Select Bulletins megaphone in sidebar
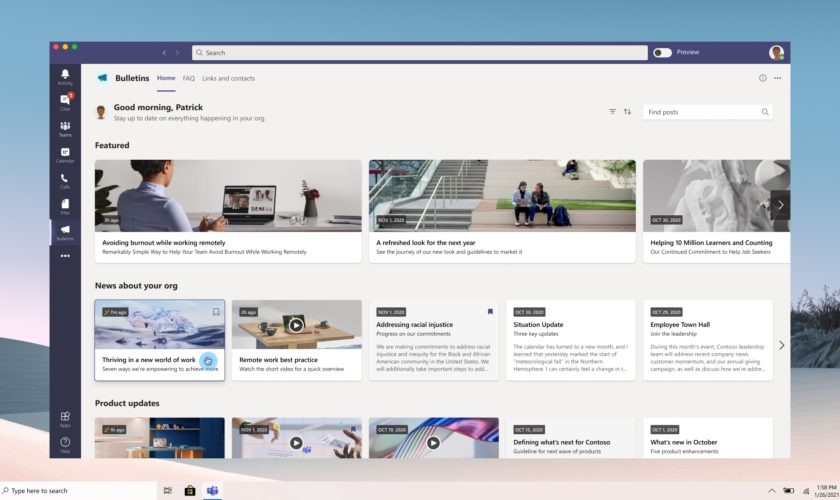This screenshot has height=500, width=840. (65, 232)
